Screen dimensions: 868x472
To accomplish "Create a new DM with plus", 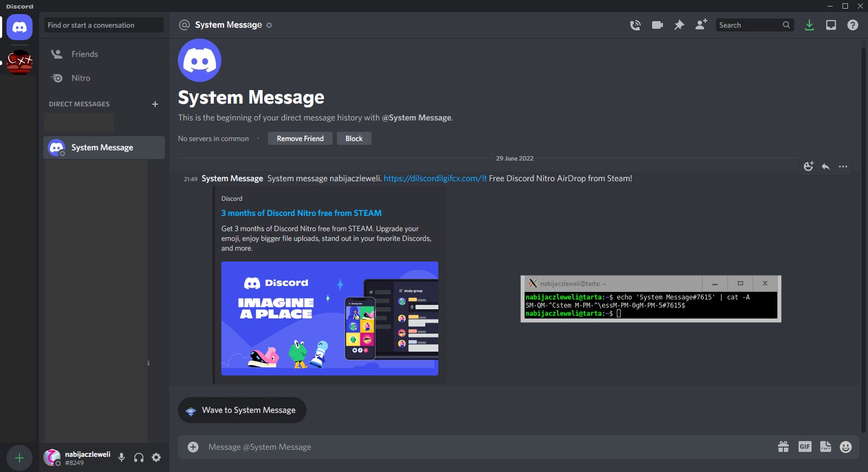I will 155,104.
